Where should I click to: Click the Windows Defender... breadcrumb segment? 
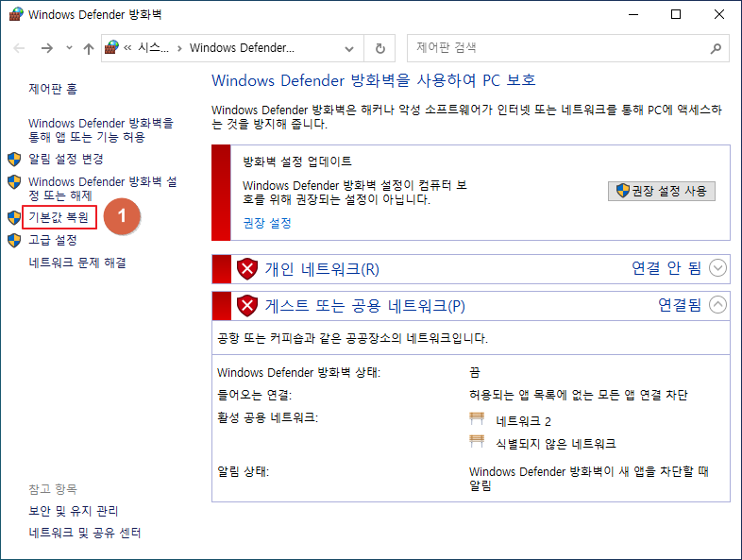pos(242,48)
